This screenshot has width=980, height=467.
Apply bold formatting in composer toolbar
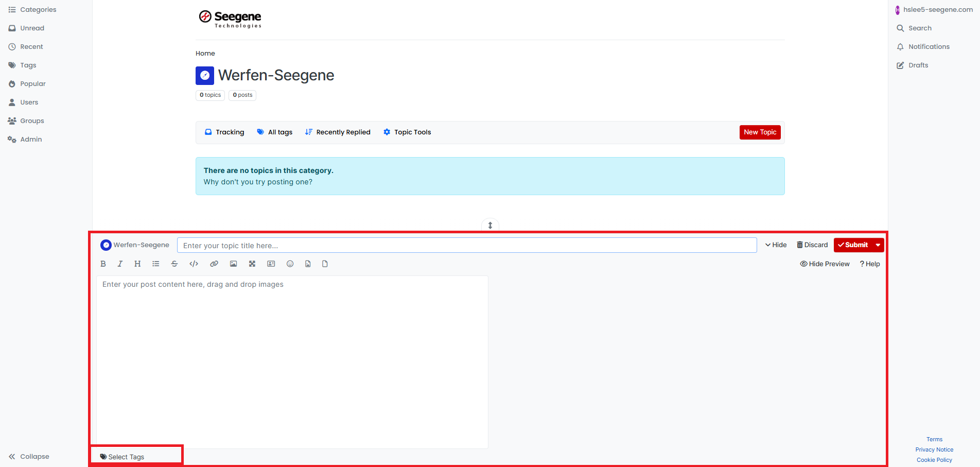coord(103,264)
